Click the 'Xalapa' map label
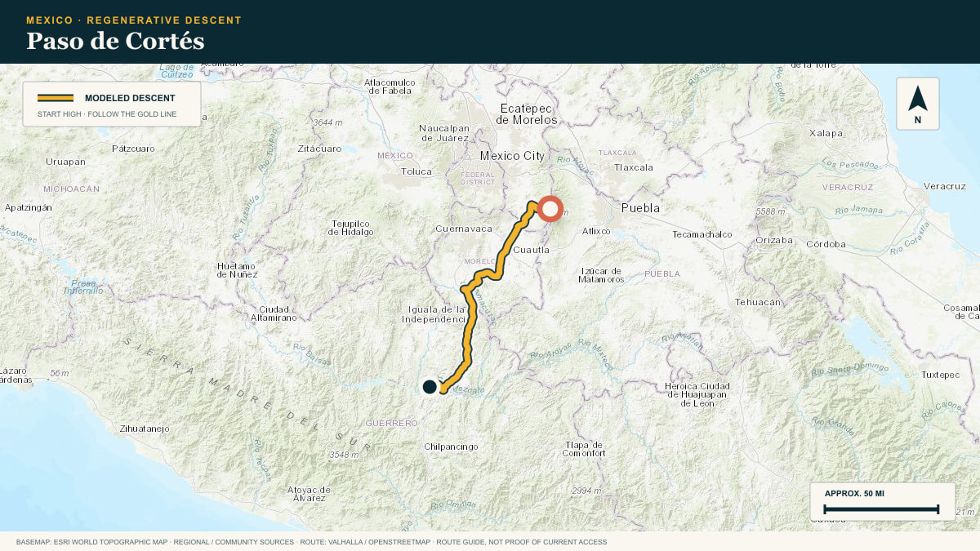Screen dimensions: 980x551 pos(826,133)
